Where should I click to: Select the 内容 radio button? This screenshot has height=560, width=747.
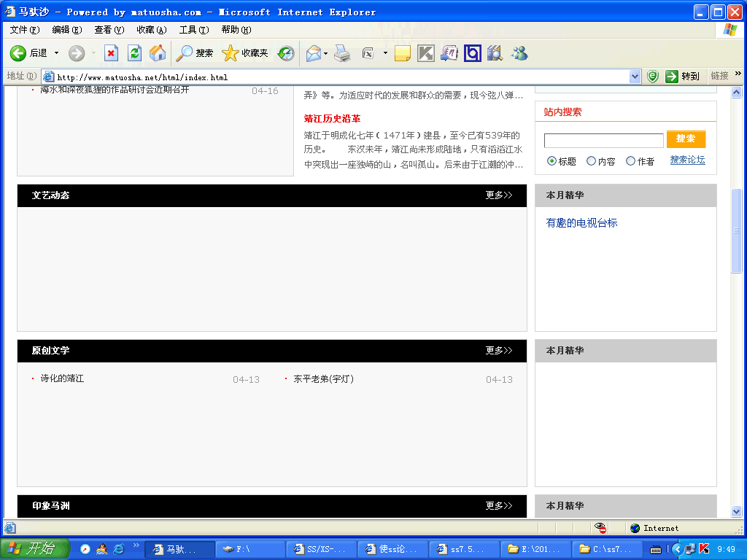591,161
